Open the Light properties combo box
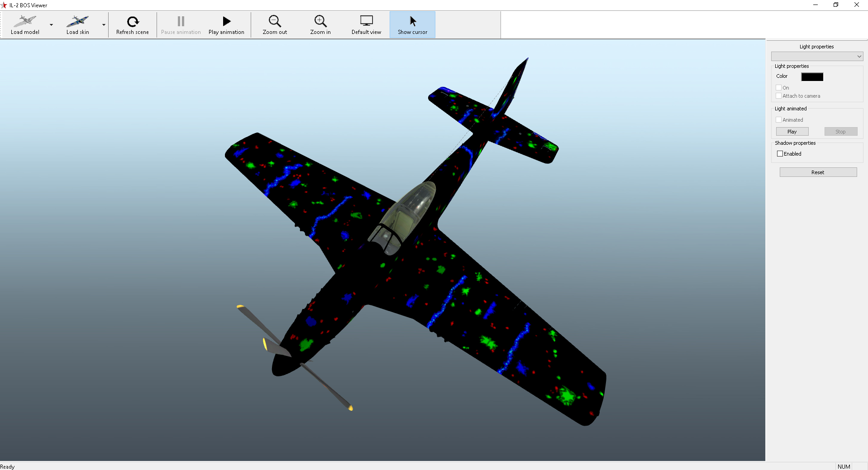Viewport: 868px width, 470px height. point(817,56)
